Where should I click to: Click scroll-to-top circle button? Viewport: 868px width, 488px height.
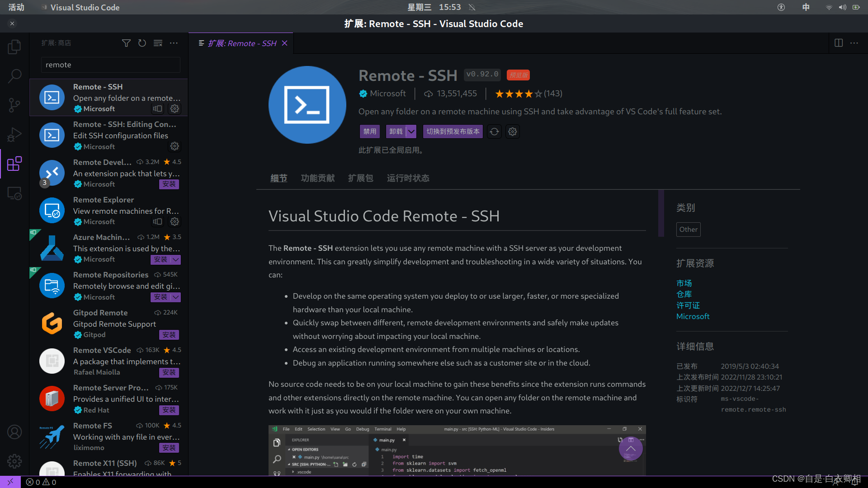tap(631, 448)
